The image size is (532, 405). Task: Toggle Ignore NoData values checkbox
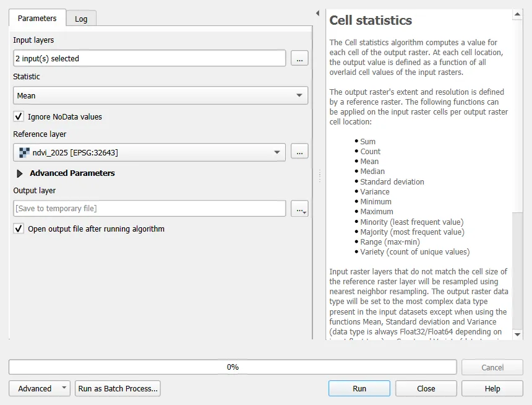[x=19, y=116]
